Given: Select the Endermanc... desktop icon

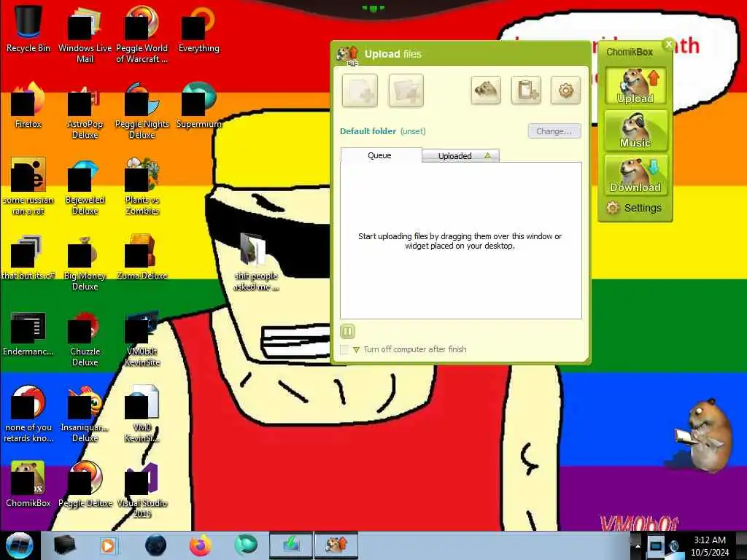Looking at the screenshot, I should point(28,332).
